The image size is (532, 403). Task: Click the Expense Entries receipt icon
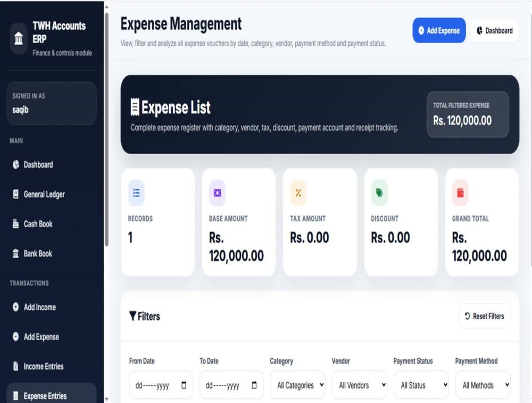pos(15,396)
